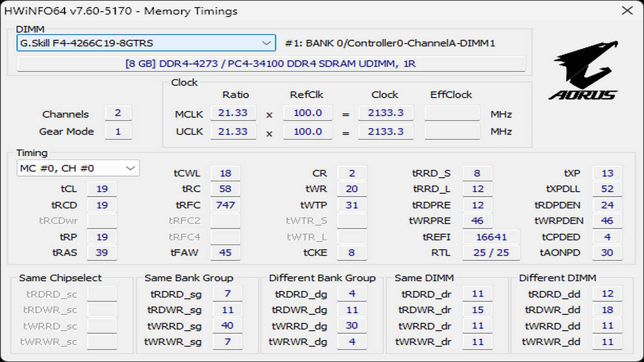Viewport: 644px width, 362px height.
Task: Click the tRDRD_dg value 4
Action: pos(352,294)
